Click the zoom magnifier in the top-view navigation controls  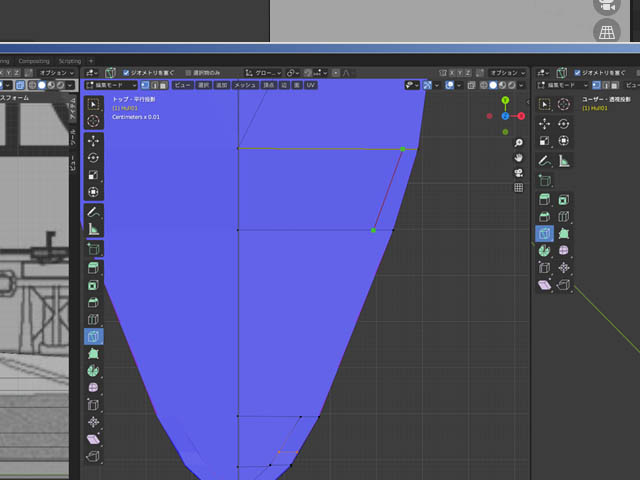[518, 143]
